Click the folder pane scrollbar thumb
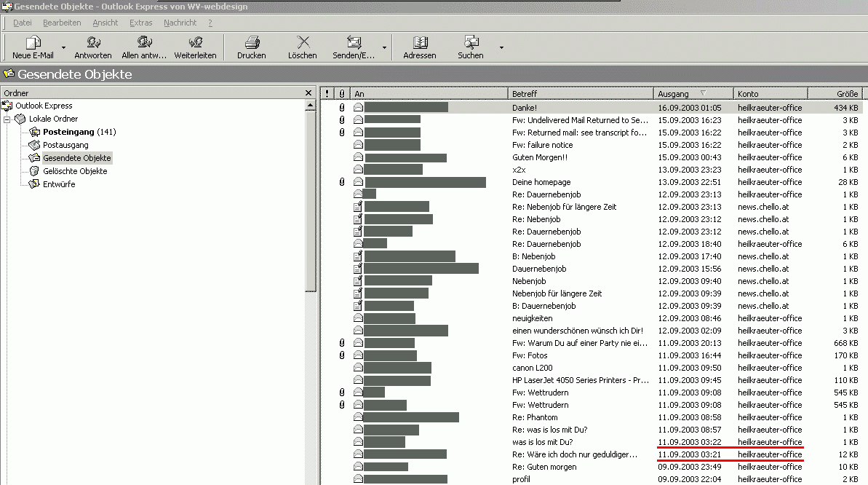 [x=311, y=201]
